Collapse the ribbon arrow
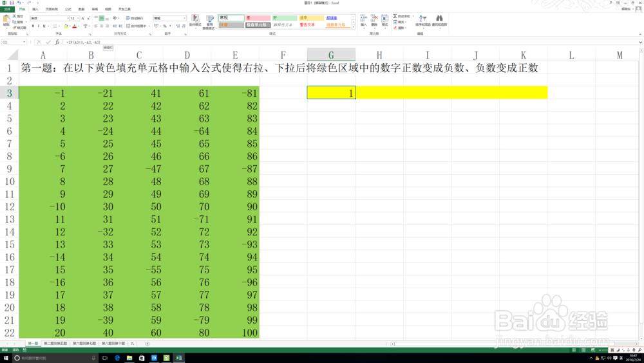The height and width of the screenshot is (363, 644). pyautogui.click(x=640, y=35)
